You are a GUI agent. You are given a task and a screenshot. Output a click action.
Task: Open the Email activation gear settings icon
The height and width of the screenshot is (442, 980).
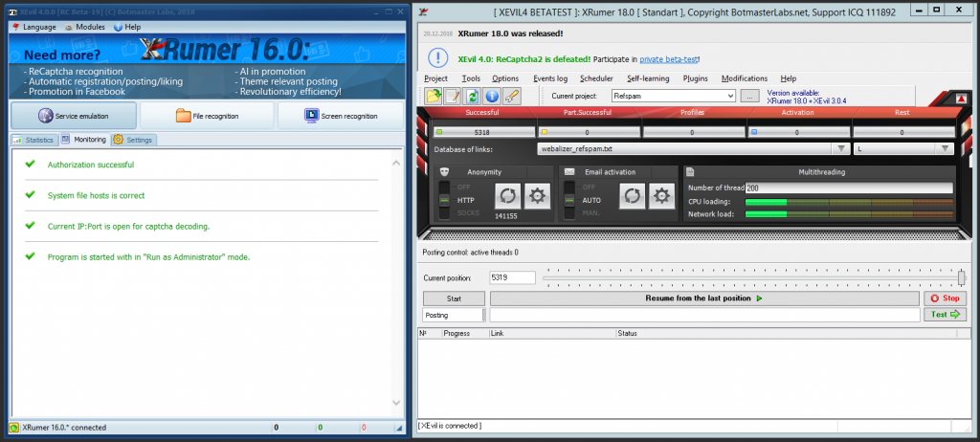660,196
